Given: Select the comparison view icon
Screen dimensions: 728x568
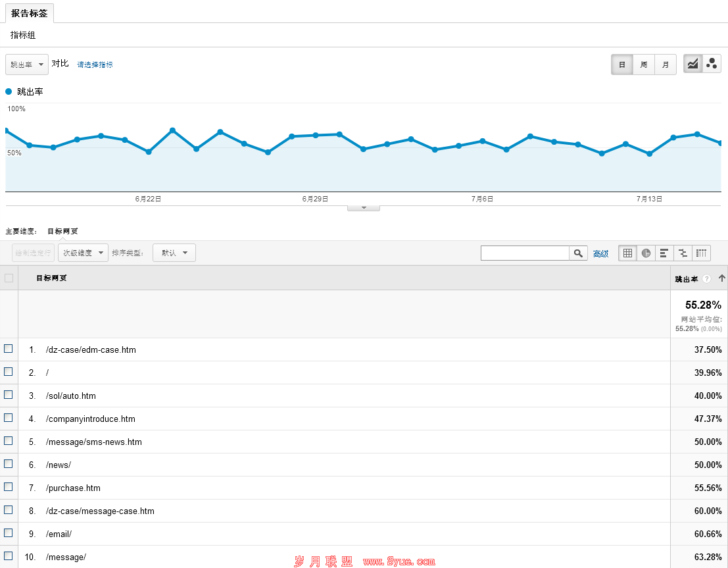Looking at the screenshot, I should 683,253.
